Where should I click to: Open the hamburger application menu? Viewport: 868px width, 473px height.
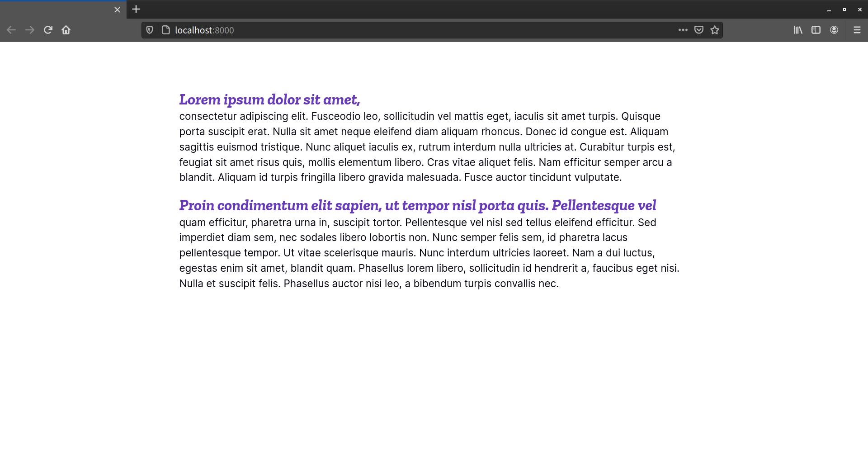(x=857, y=30)
